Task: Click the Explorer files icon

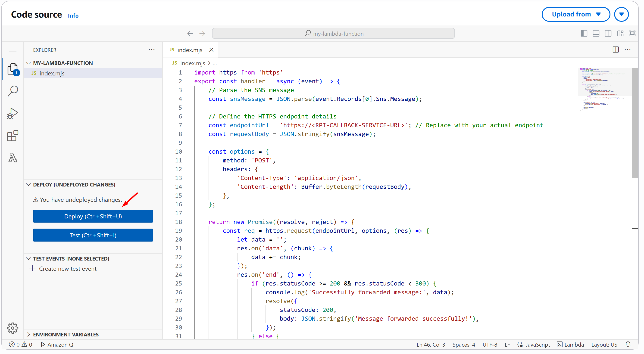Action: 13,69
